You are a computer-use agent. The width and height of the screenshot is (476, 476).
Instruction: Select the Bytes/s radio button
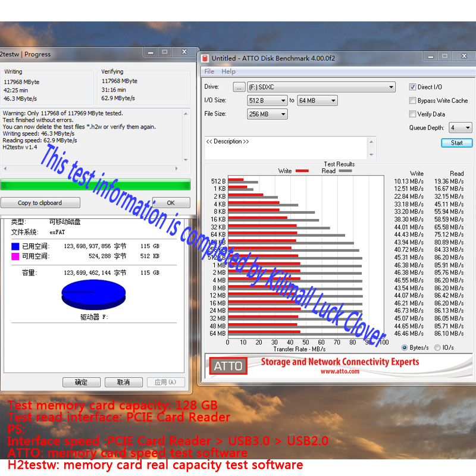(405, 348)
